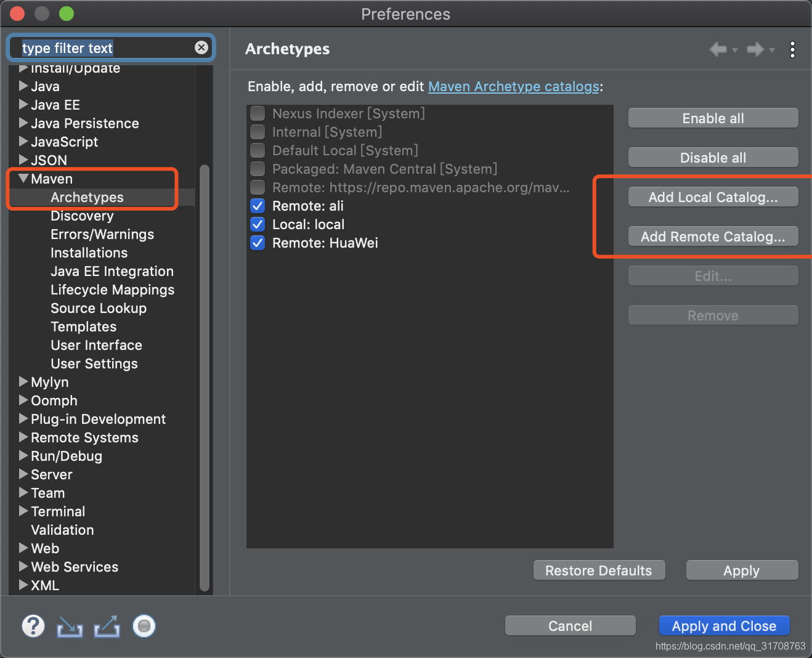Screen dimensions: 812x658
Task: Click the Add Remote Catalog button
Action: [713, 236]
